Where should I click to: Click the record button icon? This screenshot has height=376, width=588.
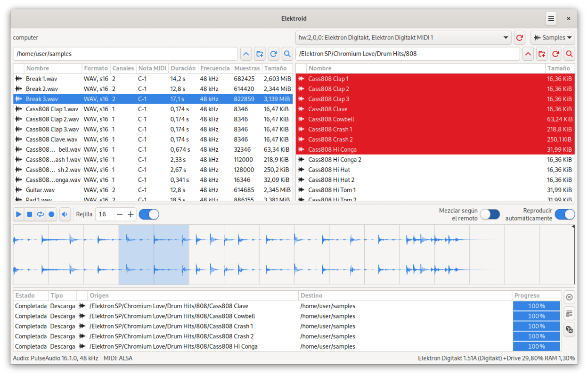[x=51, y=214]
